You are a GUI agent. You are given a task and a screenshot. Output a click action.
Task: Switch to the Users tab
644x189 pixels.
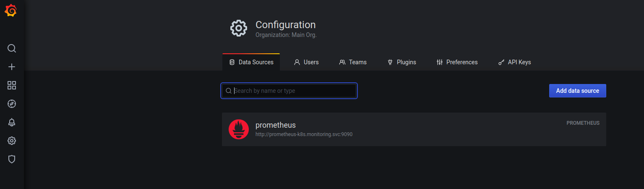coord(306,62)
